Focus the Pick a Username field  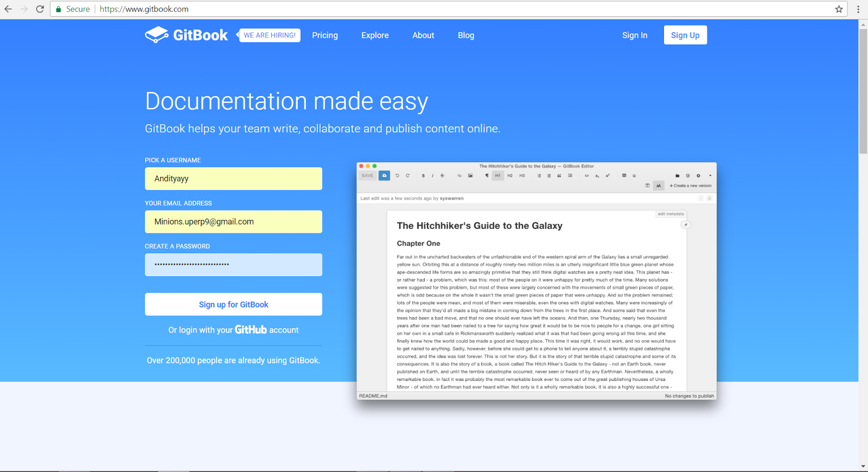point(233,178)
